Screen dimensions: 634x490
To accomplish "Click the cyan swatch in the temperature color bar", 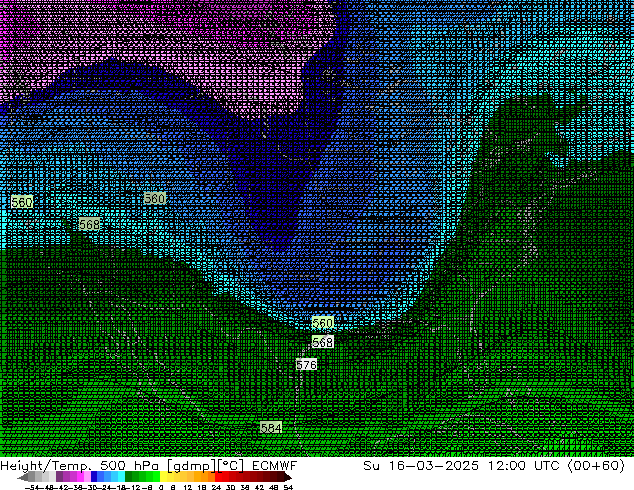I will pos(121,476).
